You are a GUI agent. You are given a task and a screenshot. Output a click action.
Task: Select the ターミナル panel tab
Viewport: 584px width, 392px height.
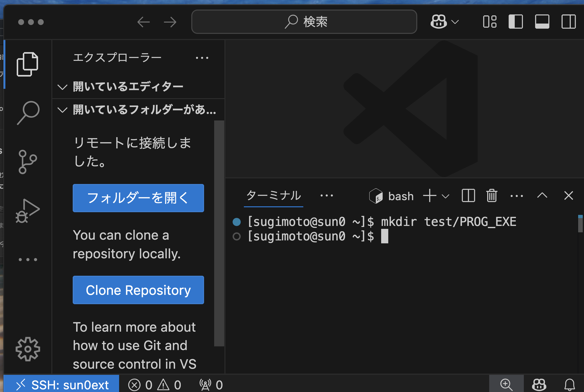(x=274, y=196)
